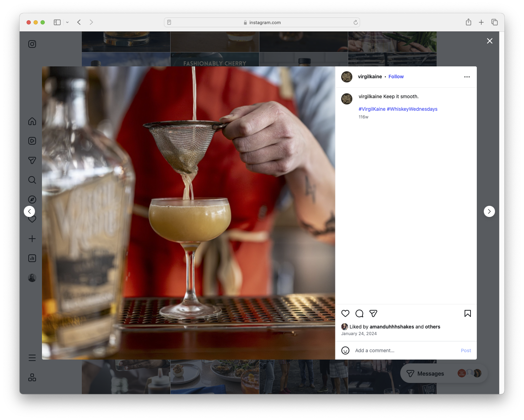Open the Safari Share menu

(x=468, y=22)
